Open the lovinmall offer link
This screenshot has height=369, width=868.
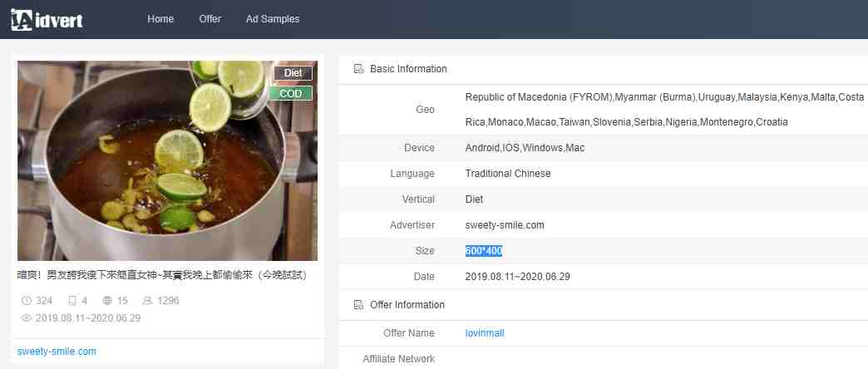click(x=485, y=333)
